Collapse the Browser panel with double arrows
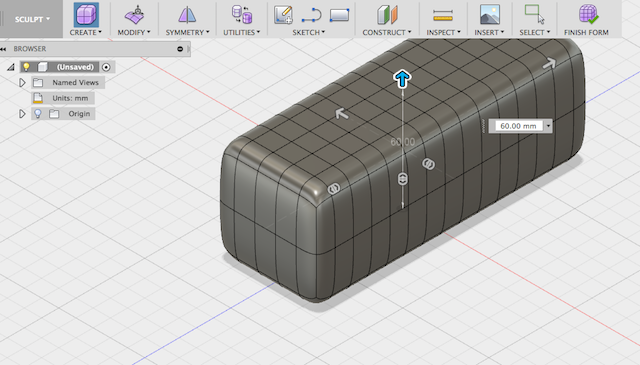Viewport: 640px width, 365px height. pyautogui.click(x=3, y=49)
